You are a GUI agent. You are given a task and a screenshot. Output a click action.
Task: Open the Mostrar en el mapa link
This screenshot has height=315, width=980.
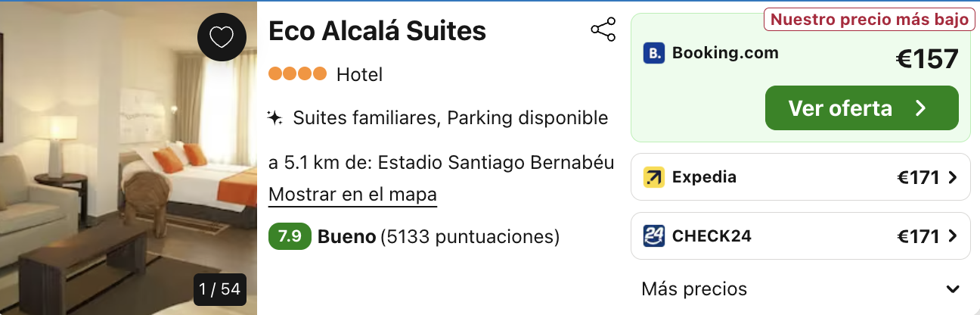point(353,195)
